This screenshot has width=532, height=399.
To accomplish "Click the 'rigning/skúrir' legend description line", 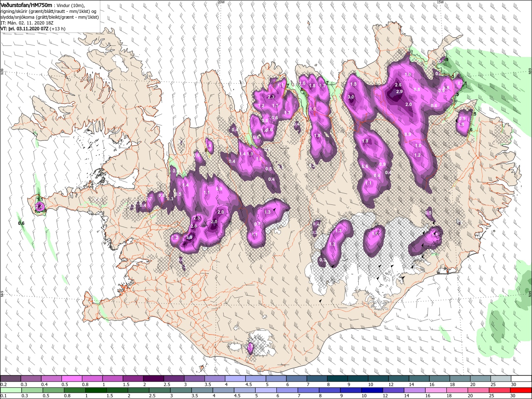I will pyautogui.click(x=49, y=11).
